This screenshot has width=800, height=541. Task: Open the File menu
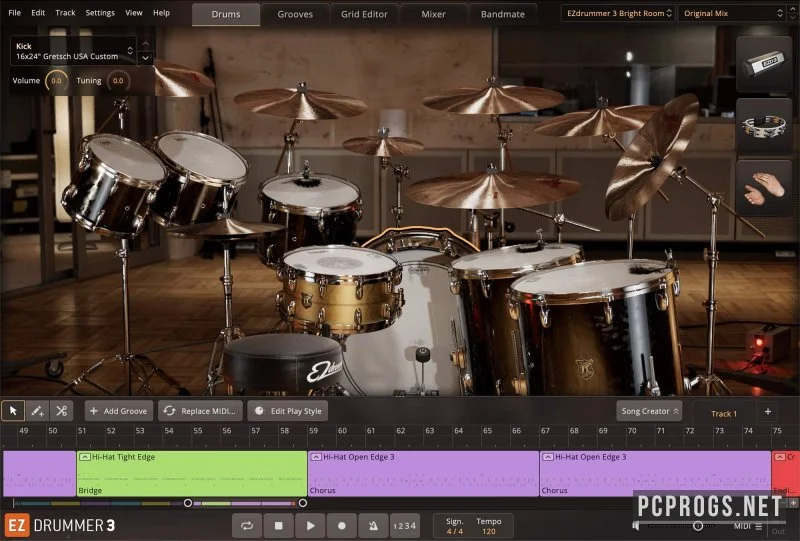point(15,13)
